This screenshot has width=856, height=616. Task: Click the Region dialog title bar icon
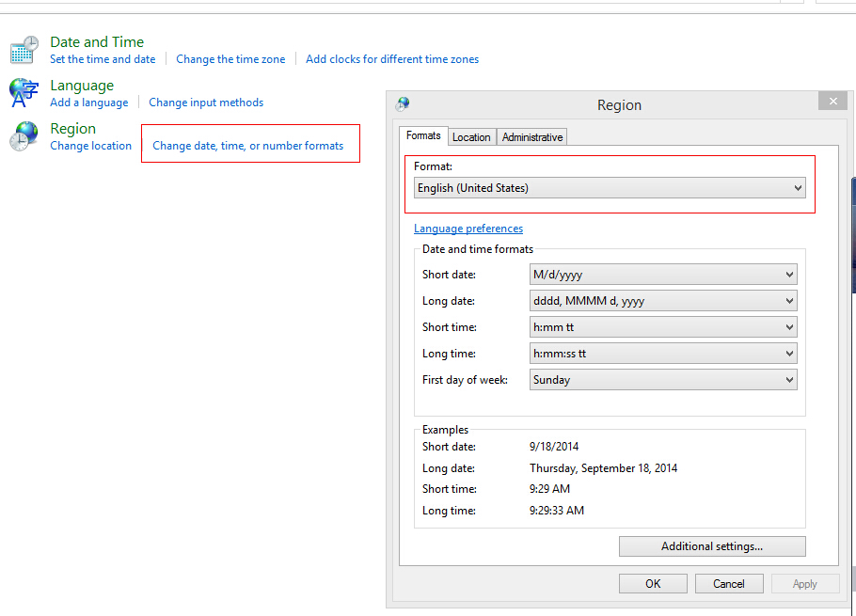pos(404,104)
